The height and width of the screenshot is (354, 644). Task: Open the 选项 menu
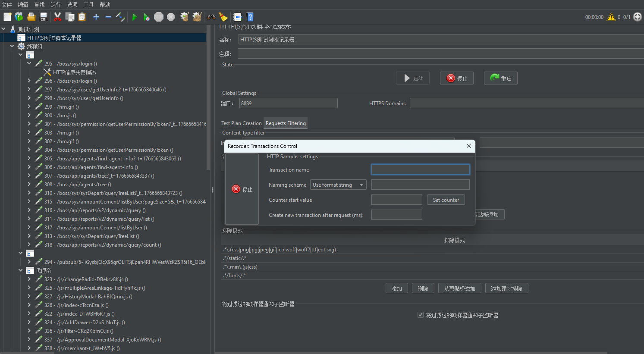pos(72,5)
